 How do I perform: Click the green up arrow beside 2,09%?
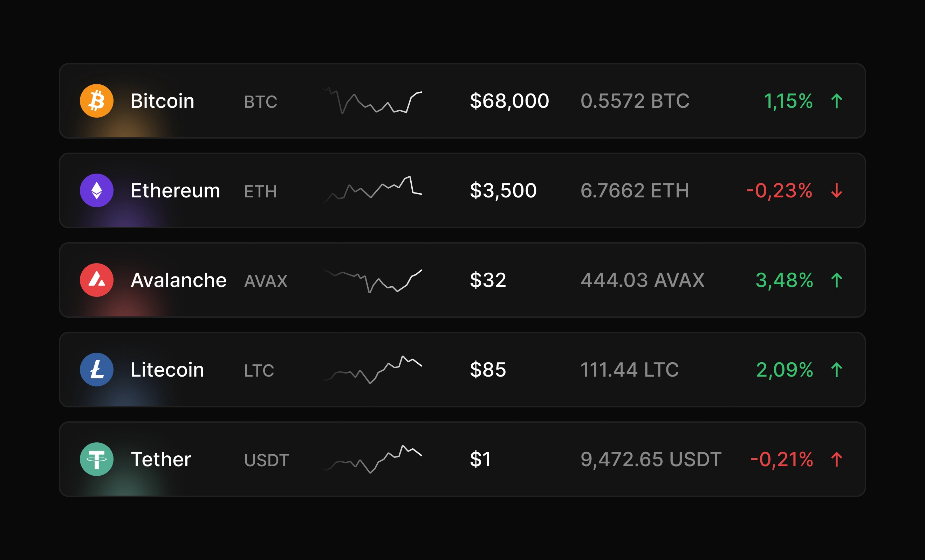[x=836, y=370]
